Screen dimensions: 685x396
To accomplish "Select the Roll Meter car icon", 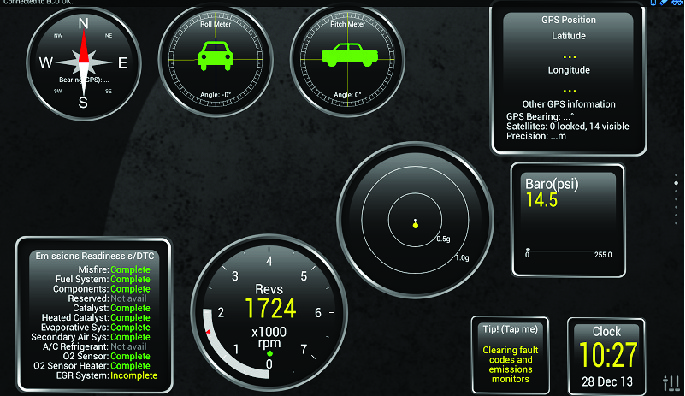I will click(x=215, y=56).
